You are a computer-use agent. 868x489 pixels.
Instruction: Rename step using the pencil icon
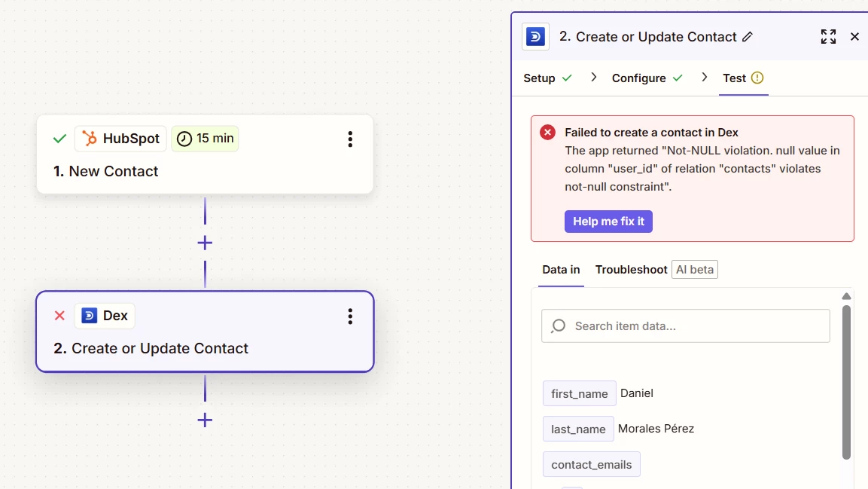click(x=748, y=37)
